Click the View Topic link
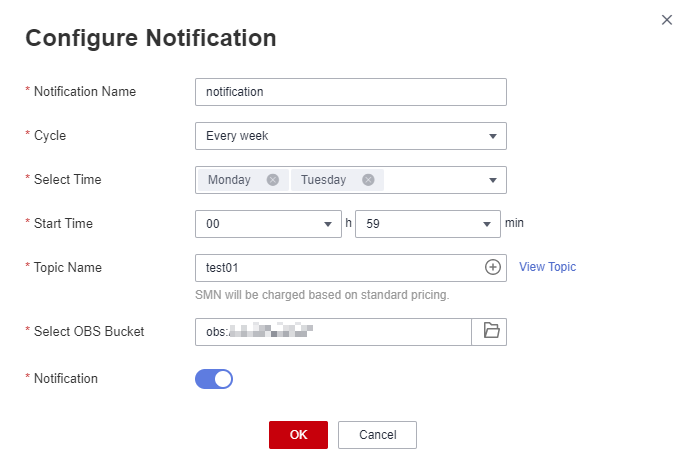Screen dimensions: 689x472 547,267
